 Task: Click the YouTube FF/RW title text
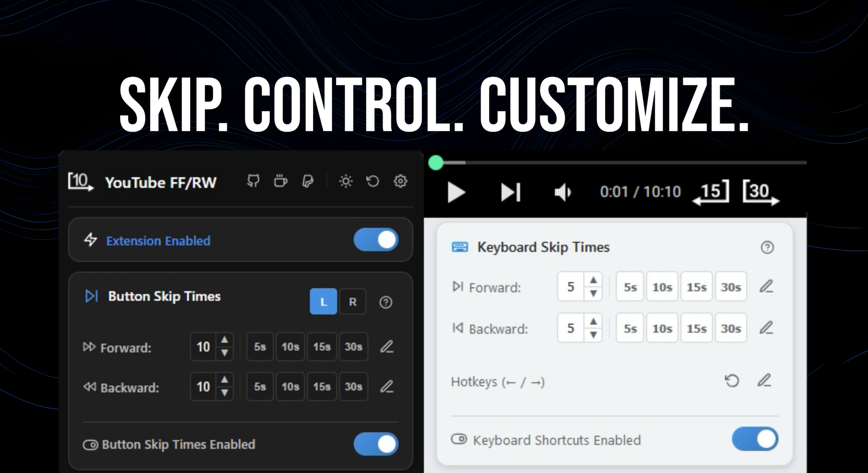tap(161, 182)
